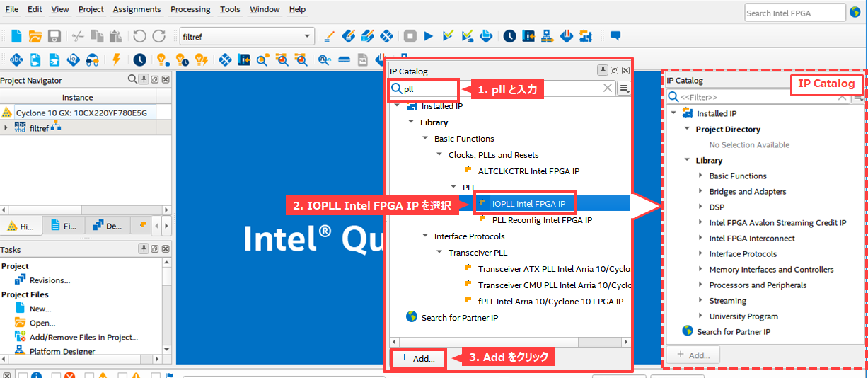Click the yellow lightning bolt toolbar icon
The width and height of the screenshot is (868, 378).
pyautogui.click(x=117, y=60)
